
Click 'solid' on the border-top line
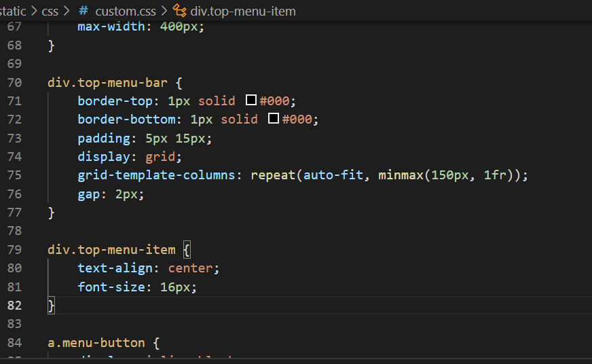coord(217,101)
